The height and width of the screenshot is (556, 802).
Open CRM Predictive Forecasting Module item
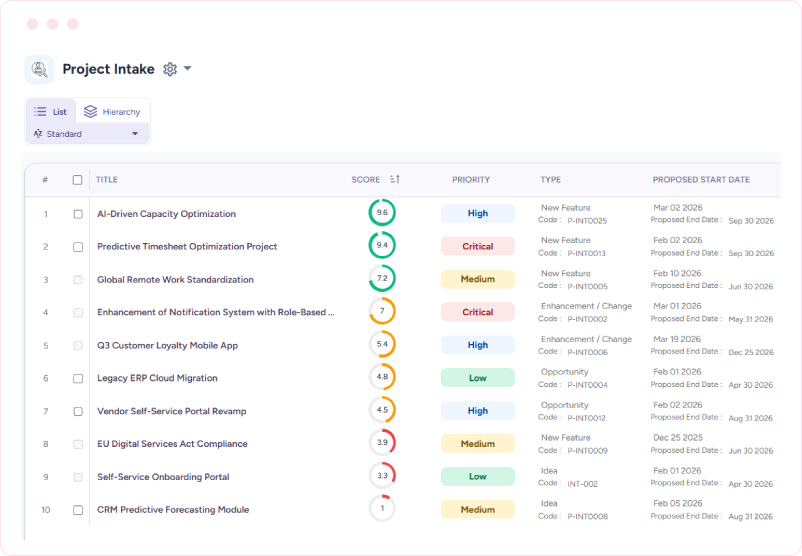point(173,510)
